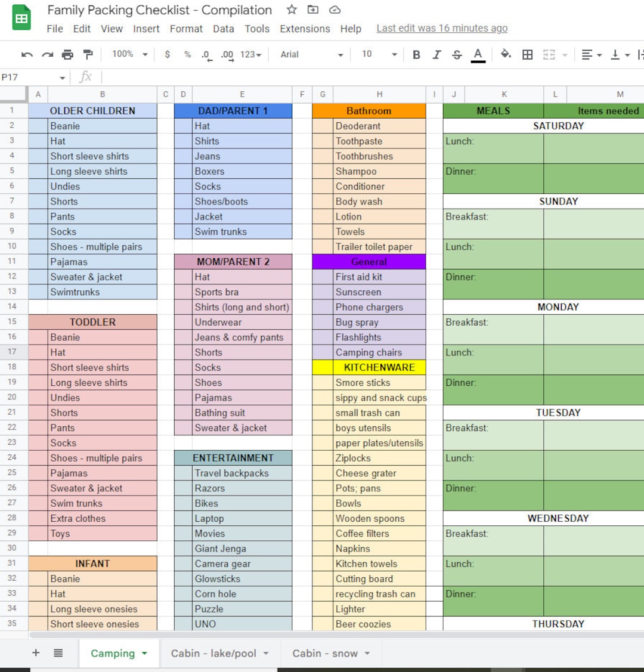
Task: Select the strikethrough formatting icon
Action: pos(456,54)
